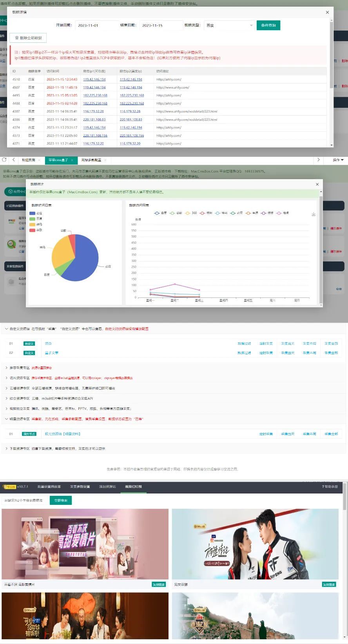Expand the 切片资源专区 section
The image size is (348, 644).
click(6, 378)
